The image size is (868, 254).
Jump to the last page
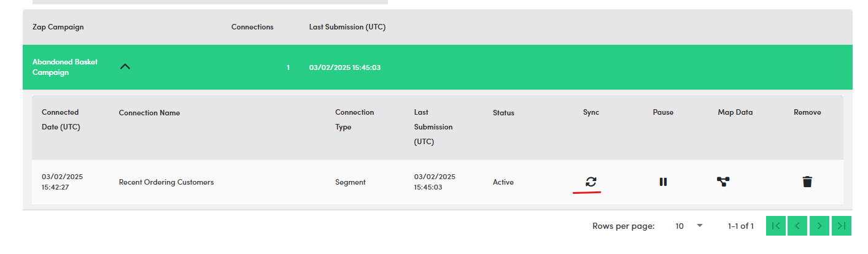click(x=842, y=226)
